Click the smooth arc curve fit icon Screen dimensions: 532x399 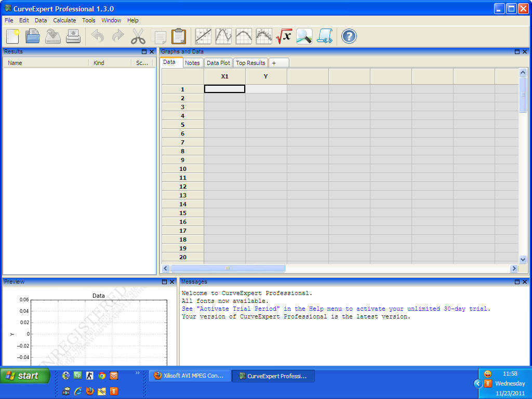(244, 36)
